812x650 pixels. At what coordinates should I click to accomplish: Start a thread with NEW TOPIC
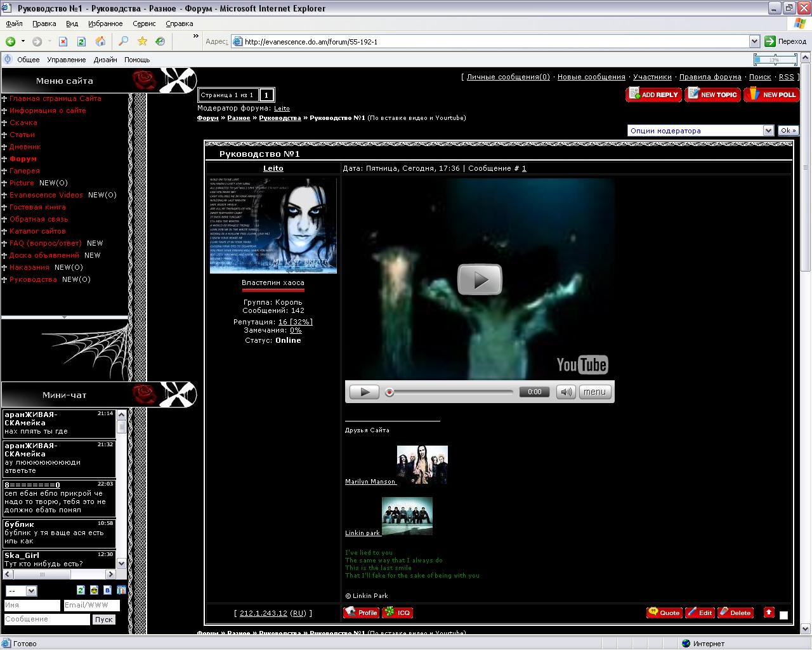coord(712,95)
